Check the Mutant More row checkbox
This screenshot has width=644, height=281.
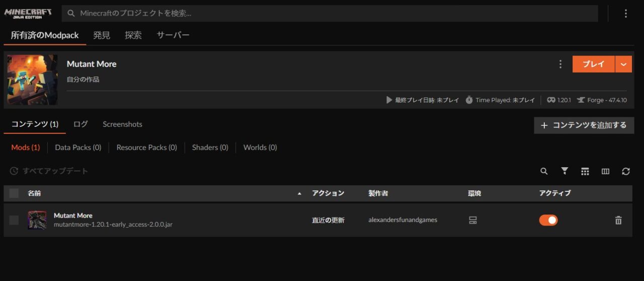coord(14,220)
